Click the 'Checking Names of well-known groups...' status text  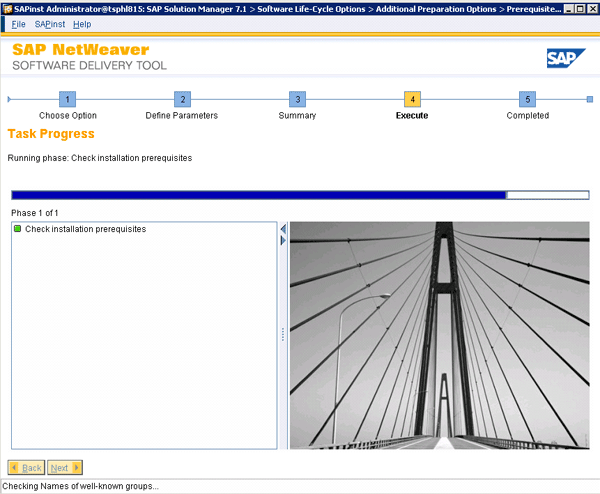(x=80, y=486)
